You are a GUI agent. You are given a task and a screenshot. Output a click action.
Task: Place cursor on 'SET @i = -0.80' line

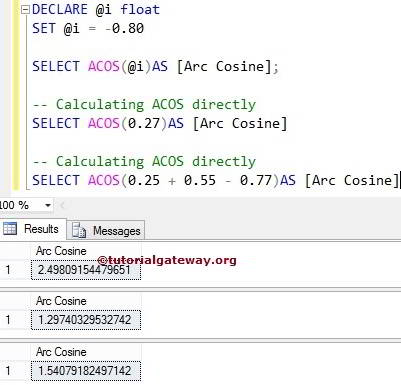click(x=88, y=28)
